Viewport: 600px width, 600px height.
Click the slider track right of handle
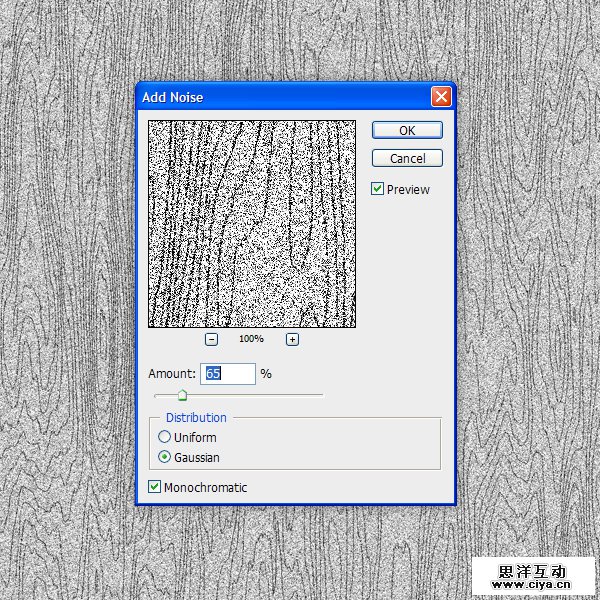(260, 395)
